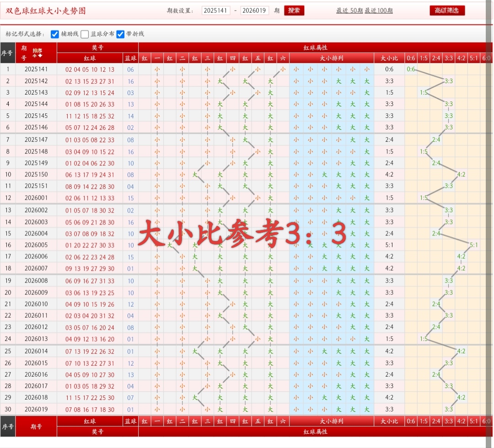Click red ball numbers 09 13 19 27 29 30

tap(90, 268)
